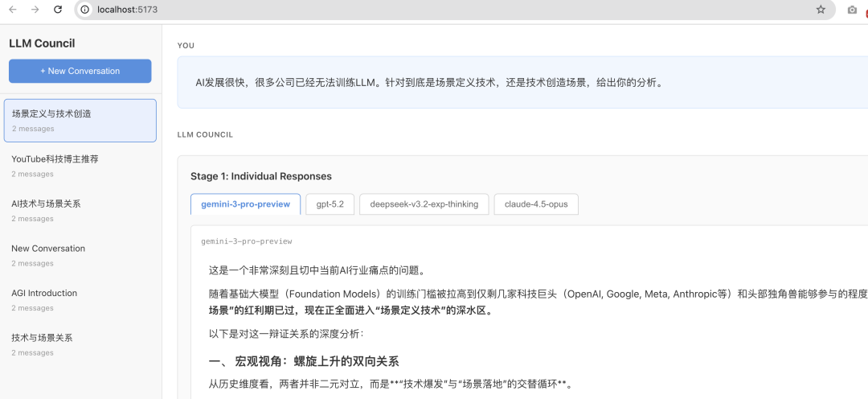Show the deepseek-v3.2-exp-thinking response tab

[x=424, y=204]
